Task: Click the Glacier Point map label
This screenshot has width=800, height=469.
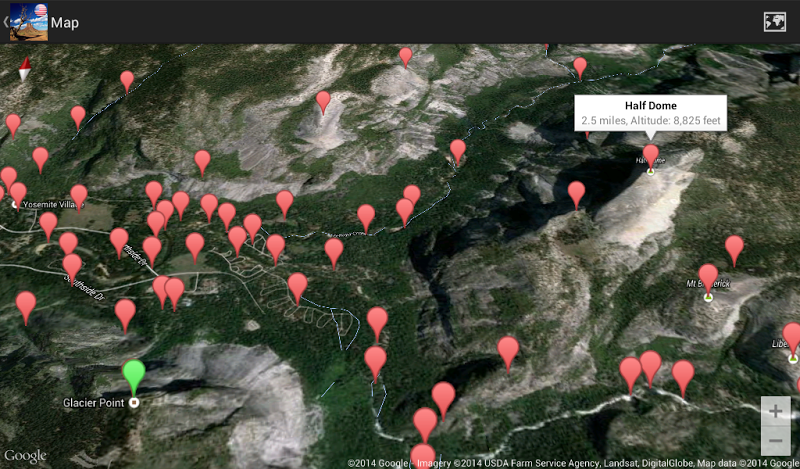Action: coord(93,403)
